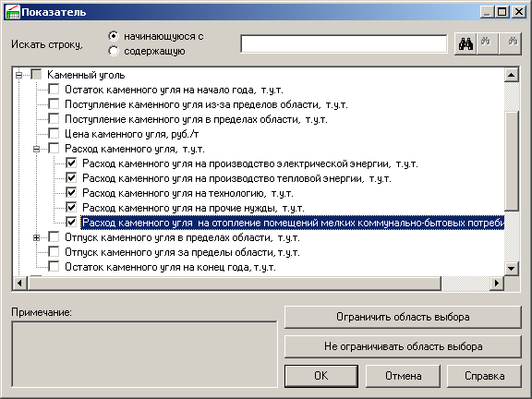Toggle 'Расход каменного угля, т.у.т.' checkbox
Viewport: 532px width, 399px height.
click(x=54, y=149)
